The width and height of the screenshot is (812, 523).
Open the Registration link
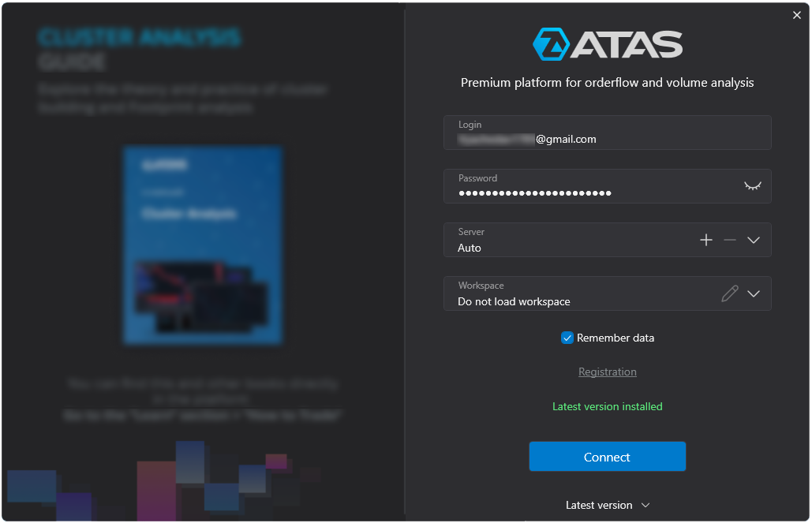608,372
